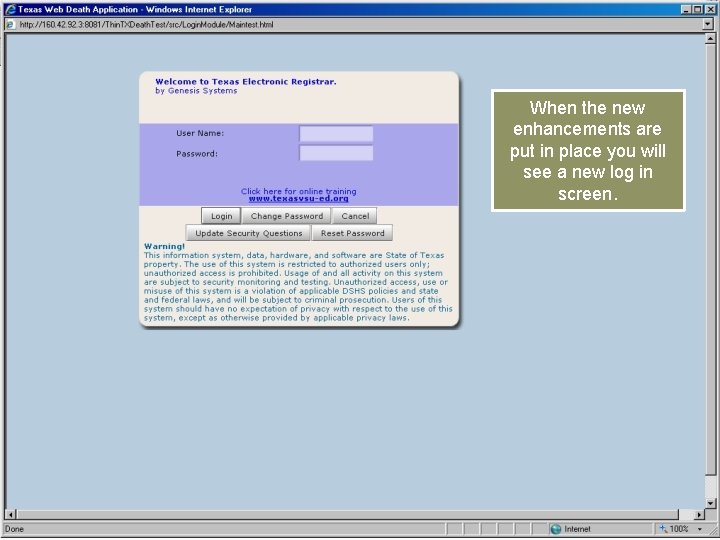This screenshot has width=720, height=540.
Task: Click the 'Internet' zone label in status bar
Action: pyautogui.click(x=577, y=529)
